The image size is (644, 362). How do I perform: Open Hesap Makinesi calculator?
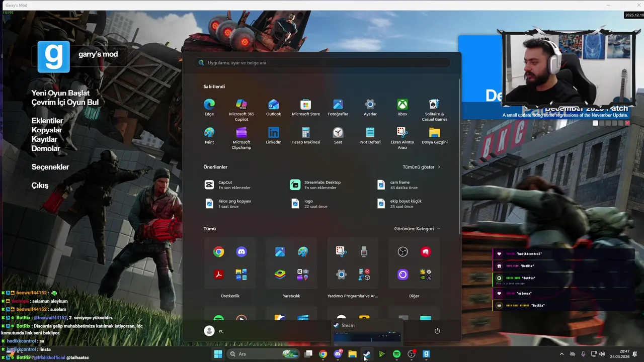(306, 136)
